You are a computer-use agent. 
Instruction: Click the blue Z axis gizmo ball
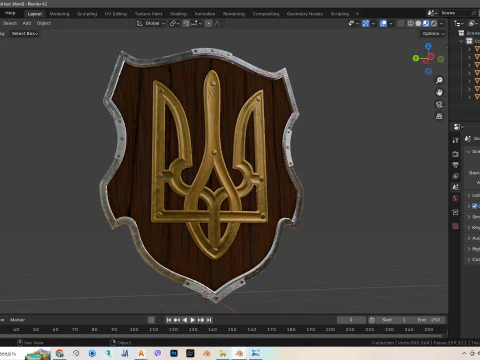tap(428, 46)
